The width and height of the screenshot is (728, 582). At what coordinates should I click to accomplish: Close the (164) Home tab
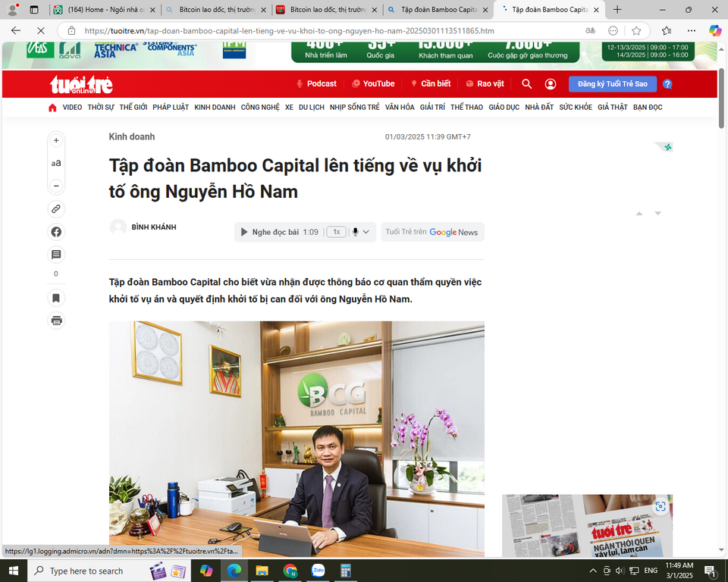[x=152, y=10]
